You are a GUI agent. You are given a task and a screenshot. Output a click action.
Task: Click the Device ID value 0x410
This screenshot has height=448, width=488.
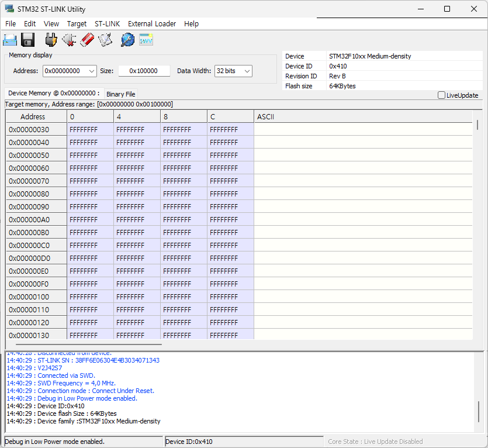point(338,66)
